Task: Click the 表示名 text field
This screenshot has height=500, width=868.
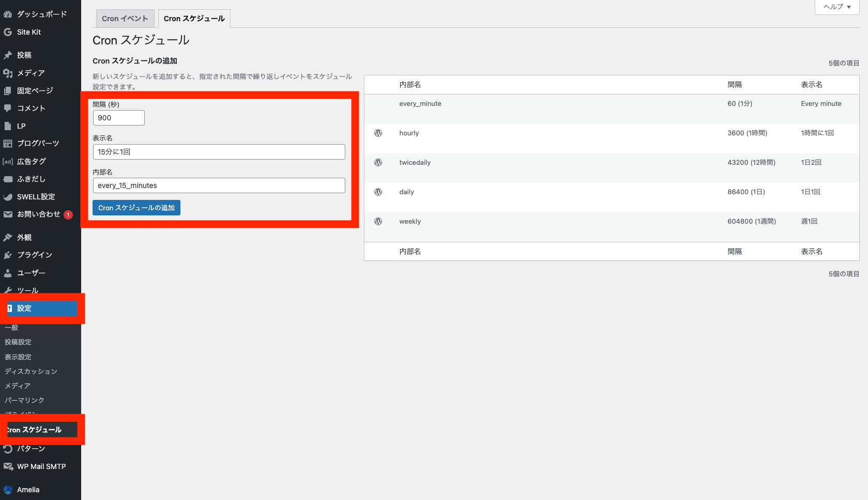Action: point(219,152)
